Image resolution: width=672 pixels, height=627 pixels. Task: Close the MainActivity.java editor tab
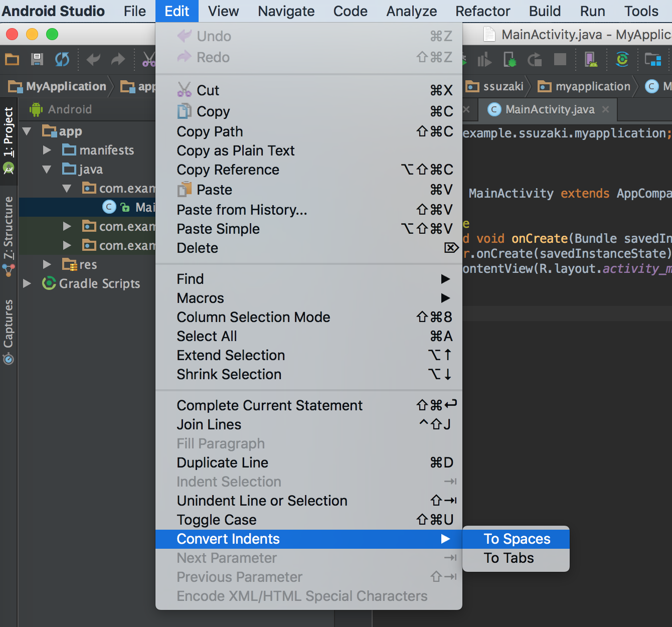[x=606, y=109]
